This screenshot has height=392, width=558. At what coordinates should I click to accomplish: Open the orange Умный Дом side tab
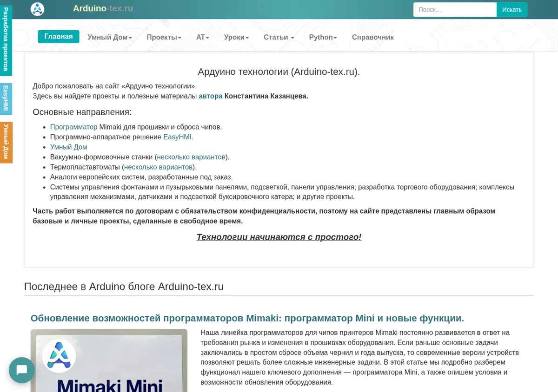click(6, 142)
